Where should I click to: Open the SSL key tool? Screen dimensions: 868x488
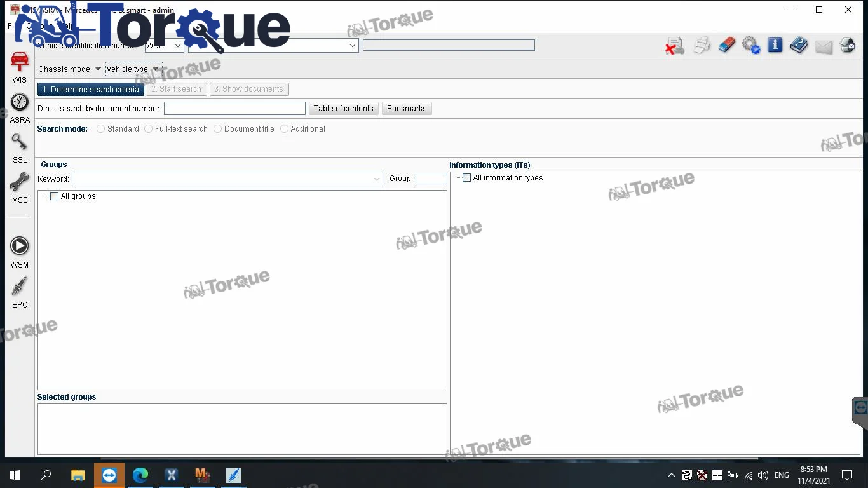(20, 147)
